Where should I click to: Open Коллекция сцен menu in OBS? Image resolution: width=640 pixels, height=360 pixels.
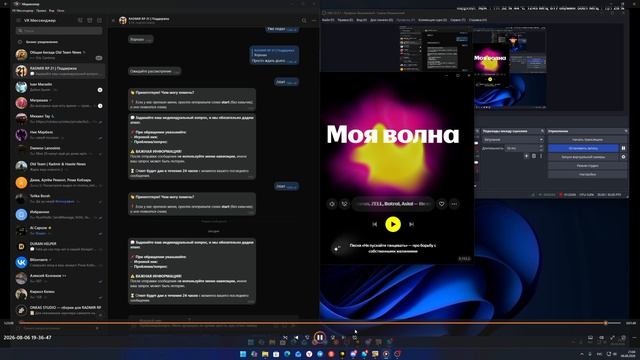432,20
